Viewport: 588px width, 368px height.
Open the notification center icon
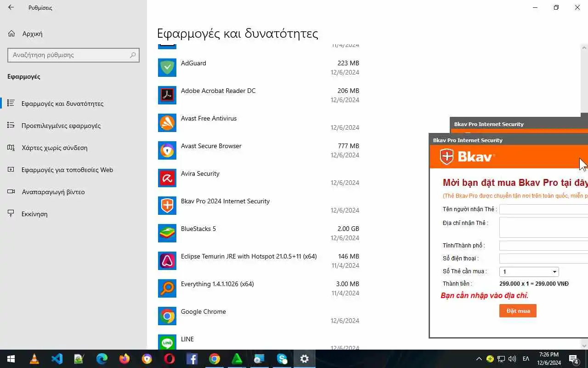(x=573, y=359)
